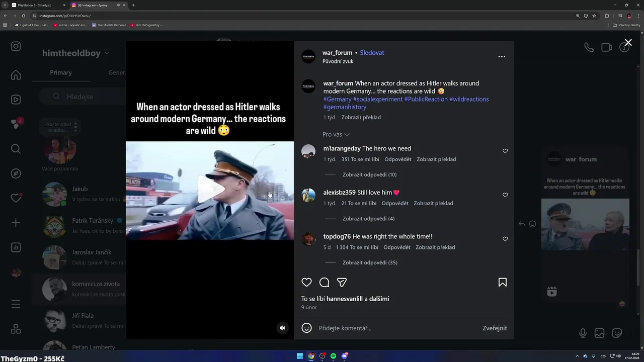Viewport: 644px width, 362px height.
Task: Attach a photo with the image icon
Action: coord(600,333)
